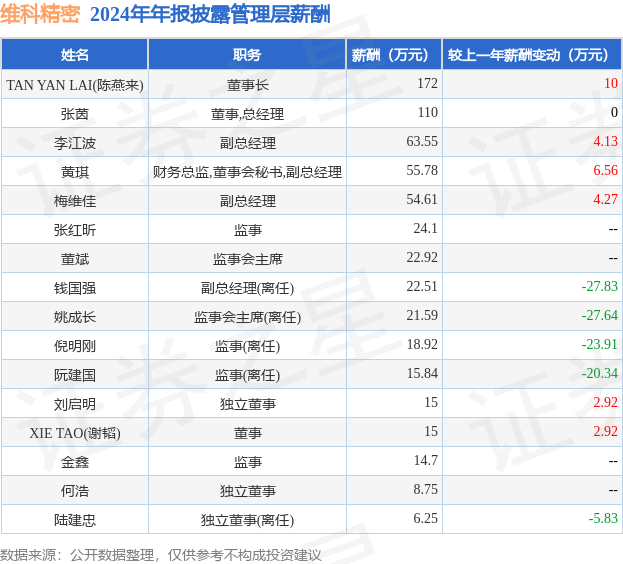Viewport: 623px width, 564px height.
Task: Click the 监事会主席(离任) position cell
Action: point(247,317)
